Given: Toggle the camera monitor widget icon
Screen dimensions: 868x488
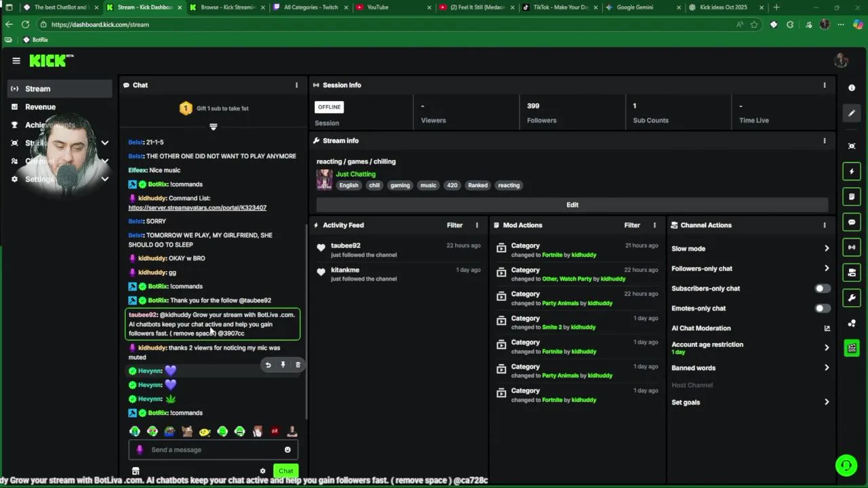Looking at the screenshot, I should pyautogui.click(x=852, y=272).
